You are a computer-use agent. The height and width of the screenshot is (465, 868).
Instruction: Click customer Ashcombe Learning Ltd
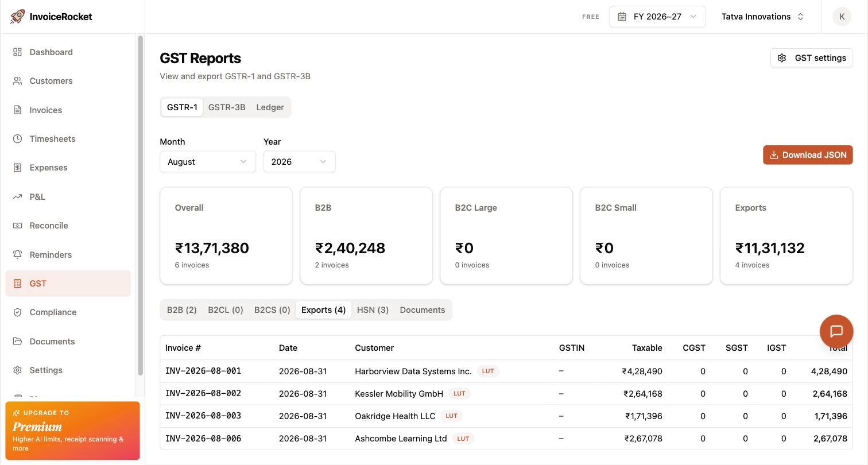point(401,439)
